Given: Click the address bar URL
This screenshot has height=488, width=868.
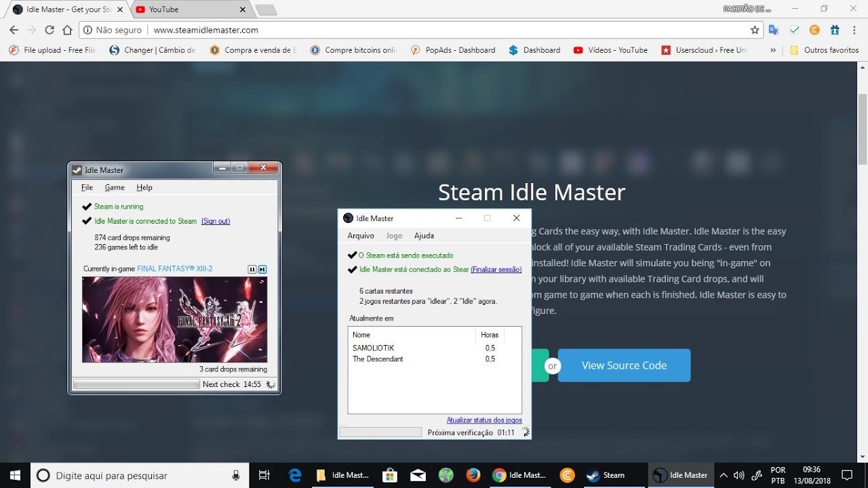Looking at the screenshot, I should (x=205, y=30).
